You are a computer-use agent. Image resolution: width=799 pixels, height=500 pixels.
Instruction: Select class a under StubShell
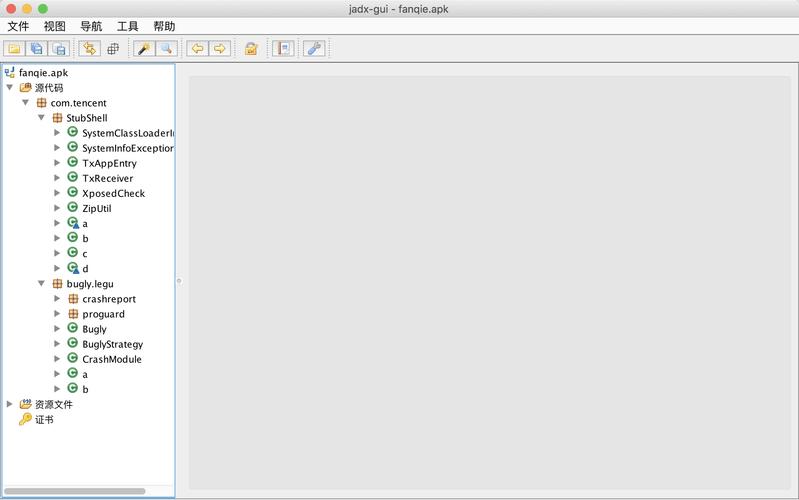click(85, 224)
